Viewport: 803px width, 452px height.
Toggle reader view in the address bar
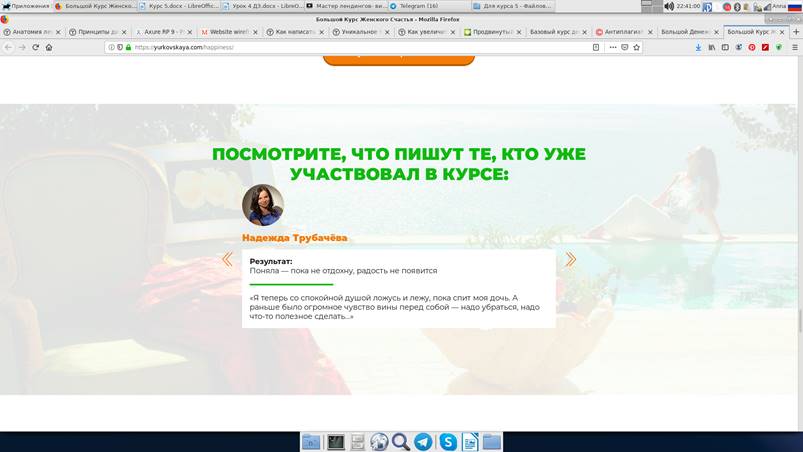click(596, 47)
